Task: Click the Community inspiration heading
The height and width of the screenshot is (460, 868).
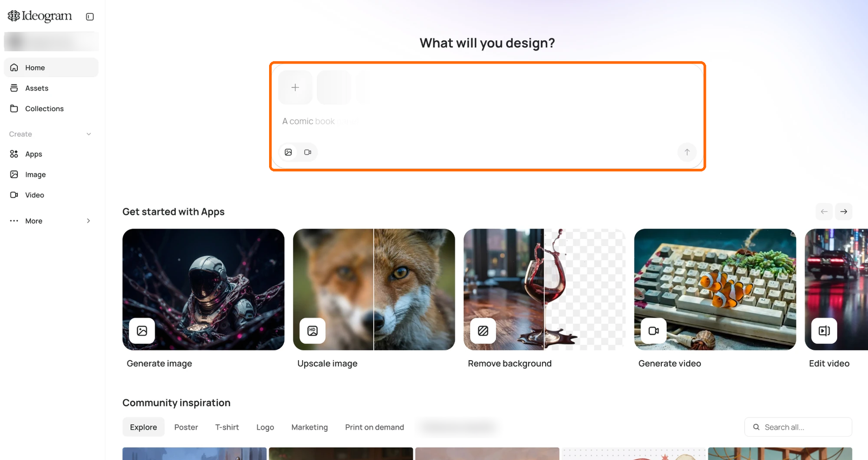Action: 176,403
